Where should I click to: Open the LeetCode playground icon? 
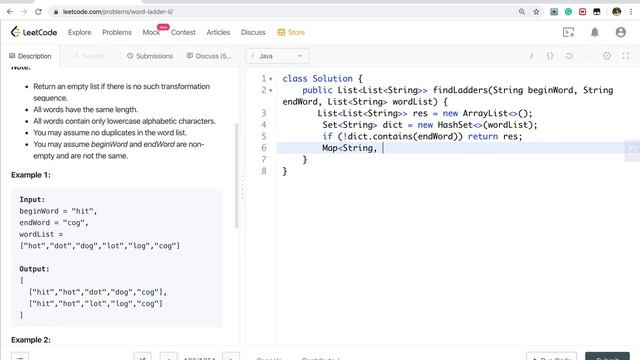[568, 32]
